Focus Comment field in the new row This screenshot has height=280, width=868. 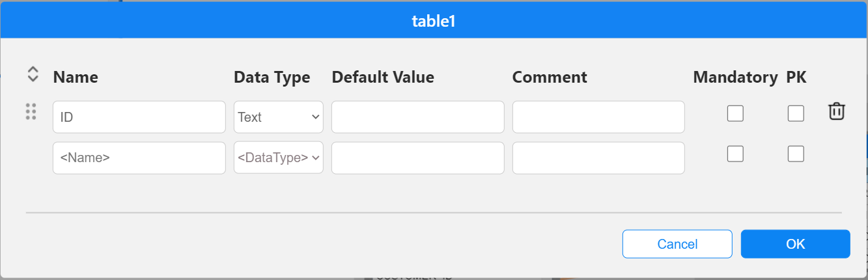[x=598, y=158]
